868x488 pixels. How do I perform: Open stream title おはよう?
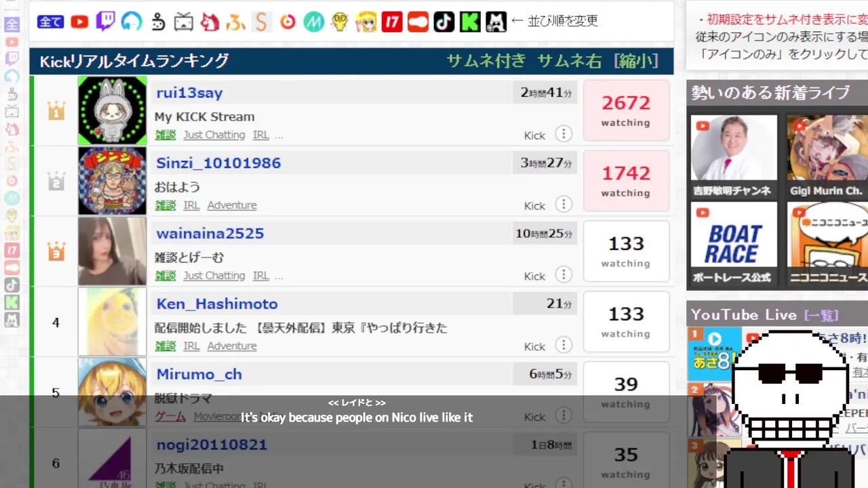(x=177, y=187)
